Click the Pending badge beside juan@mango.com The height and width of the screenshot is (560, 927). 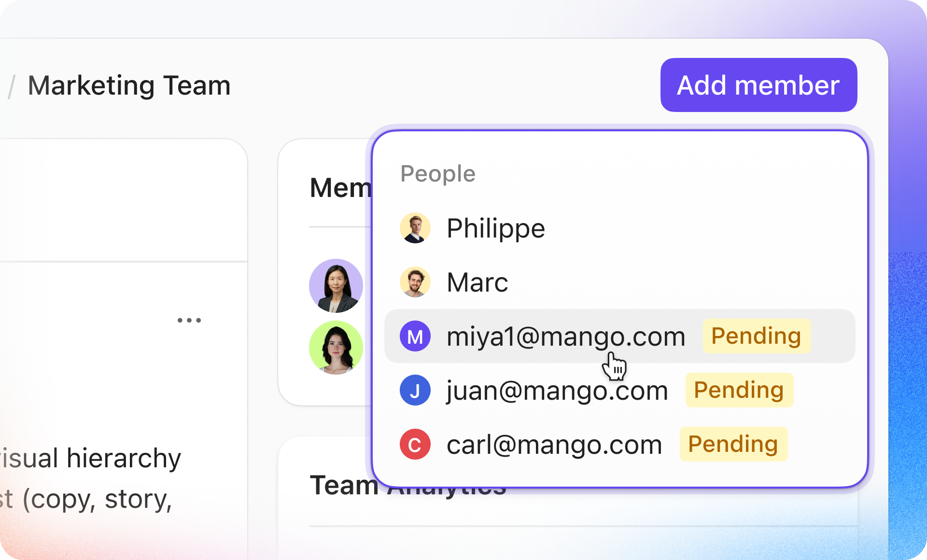pyautogui.click(x=739, y=390)
